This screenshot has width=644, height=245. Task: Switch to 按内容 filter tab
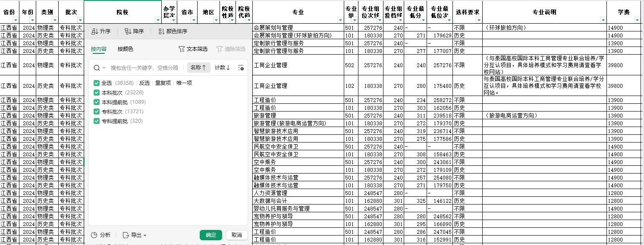[x=99, y=49]
